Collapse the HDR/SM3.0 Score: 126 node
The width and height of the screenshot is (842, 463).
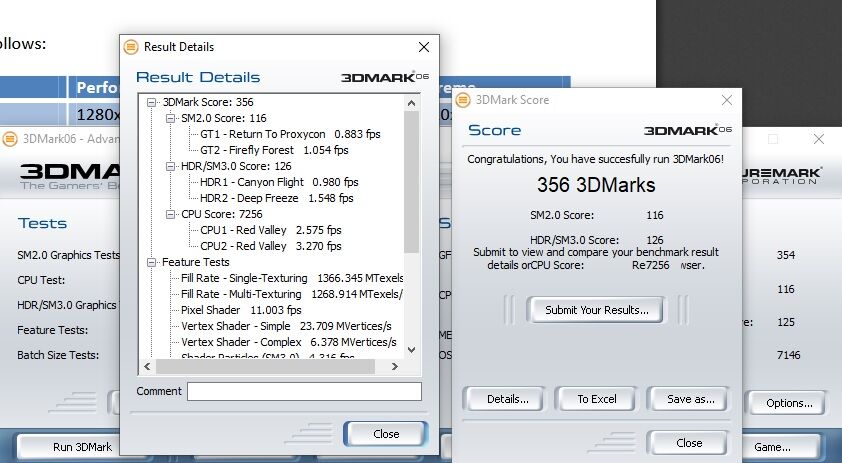[170, 166]
